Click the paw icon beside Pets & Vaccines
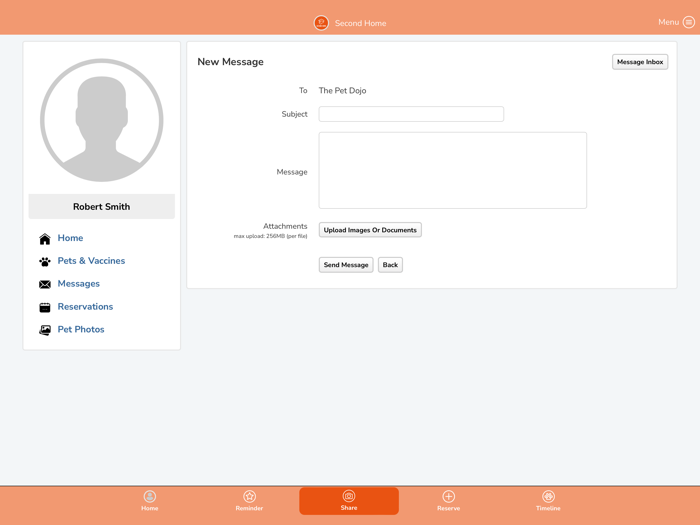Image resolution: width=700 pixels, height=525 pixels. pos(45,262)
